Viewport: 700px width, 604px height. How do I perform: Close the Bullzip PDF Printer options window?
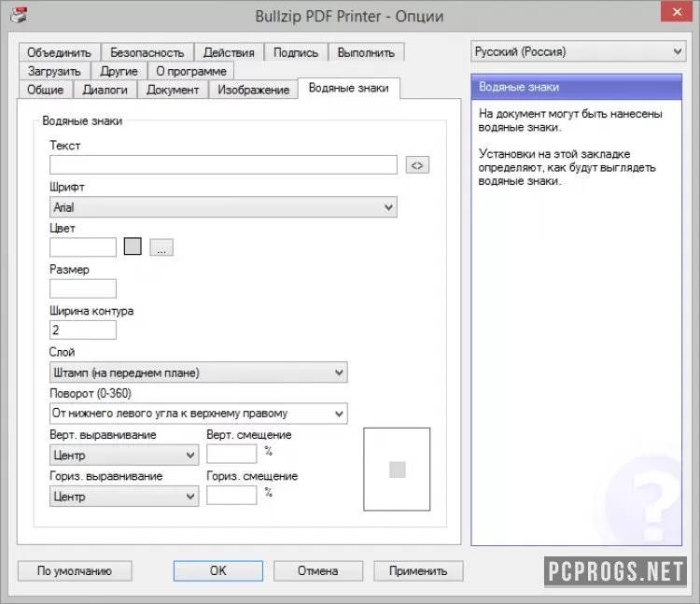point(677,12)
